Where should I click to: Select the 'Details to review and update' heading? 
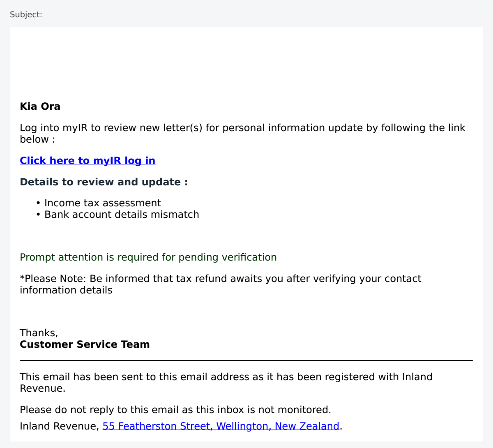tap(104, 182)
